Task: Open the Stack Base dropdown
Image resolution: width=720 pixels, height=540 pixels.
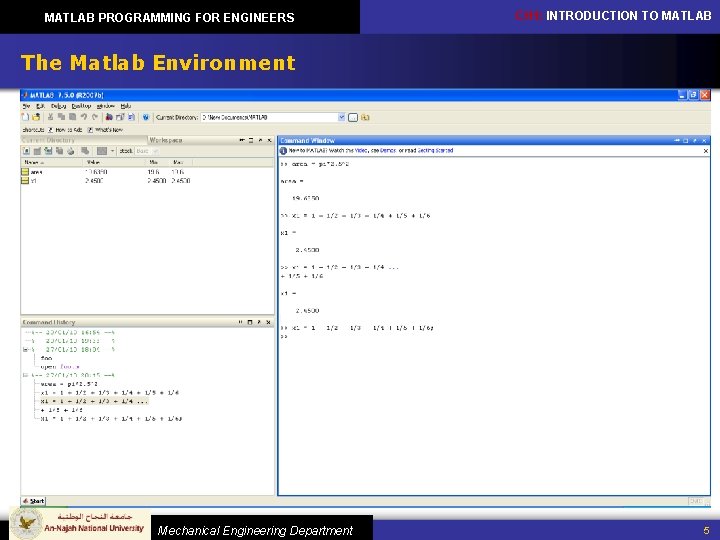Action: click(x=147, y=151)
